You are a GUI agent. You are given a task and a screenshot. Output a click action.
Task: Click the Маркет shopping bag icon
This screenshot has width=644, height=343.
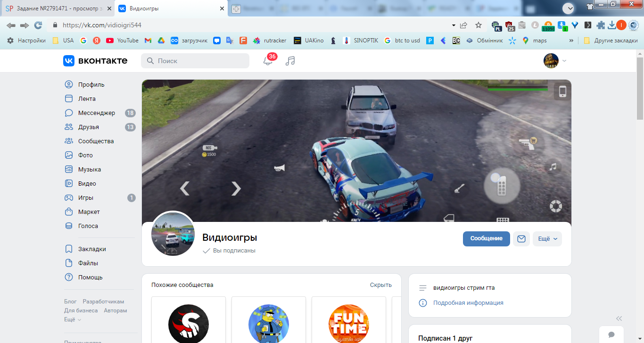click(69, 212)
